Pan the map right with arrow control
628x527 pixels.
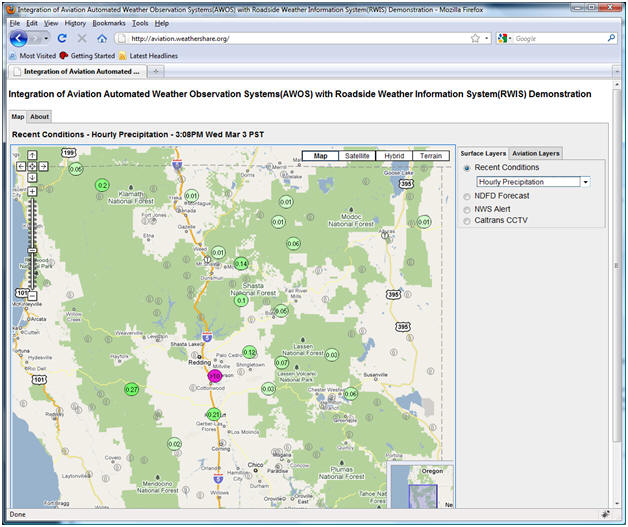click(x=43, y=166)
